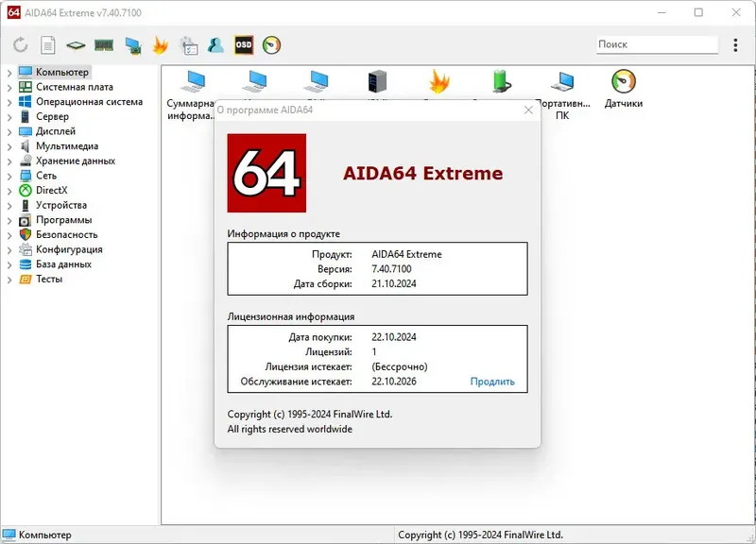
Task: Click the CPU chip toolbar icon
Action: pyautogui.click(x=76, y=45)
